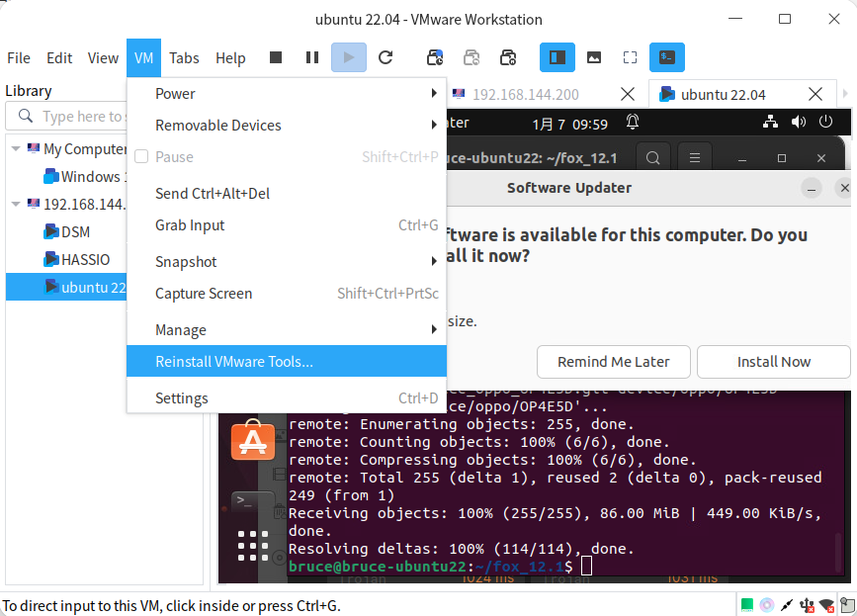Click the console view toolbar icon
Viewport: 857px width, 616px height.
click(x=667, y=58)
